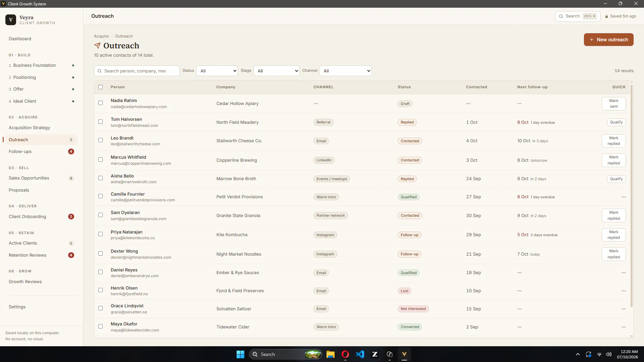The height and width of the screenshot is (362, 644).
Task: Open the Status filter dropdown
Action: pyautogui.click(x=217, y=71)
